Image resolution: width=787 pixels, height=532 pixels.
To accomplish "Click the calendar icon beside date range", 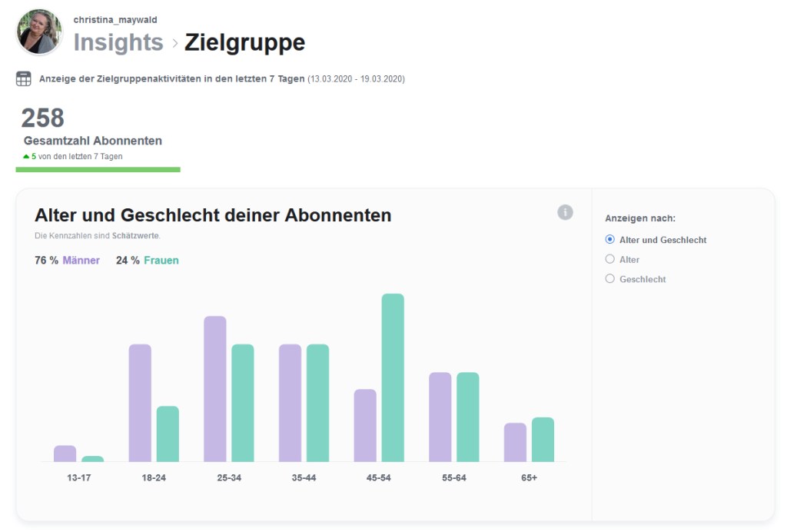I will pyautogui.click(x=24, y=79).
